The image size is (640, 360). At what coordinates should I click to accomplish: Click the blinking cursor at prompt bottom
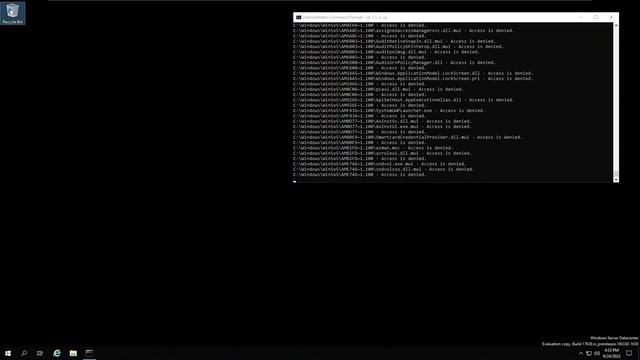click(295, 181)
